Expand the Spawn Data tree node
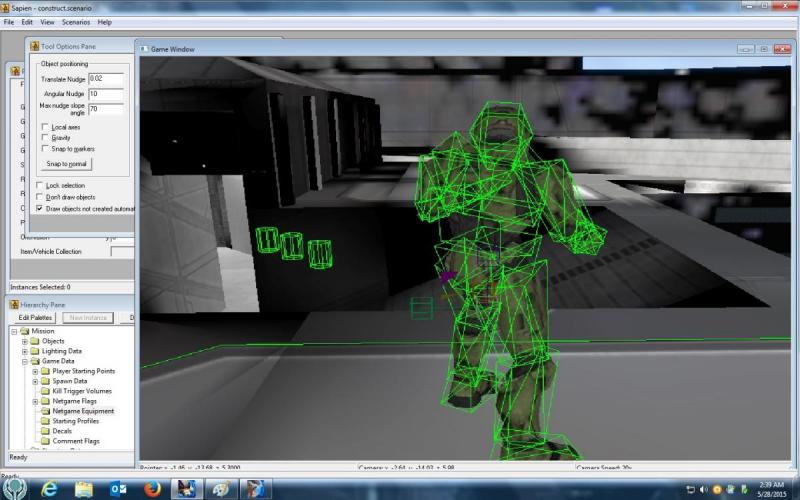 point(35,381)
